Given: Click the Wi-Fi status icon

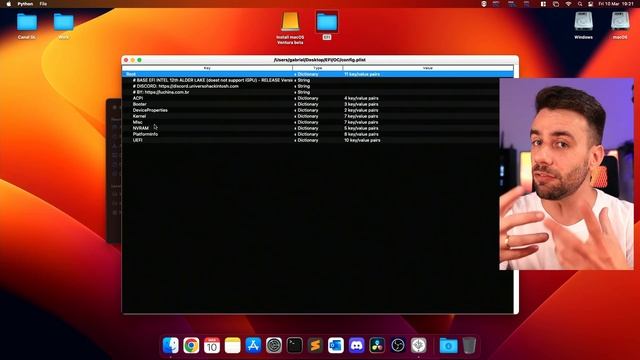Looking at the screenshot, I should pyautogui.click(x=568, y=4).
